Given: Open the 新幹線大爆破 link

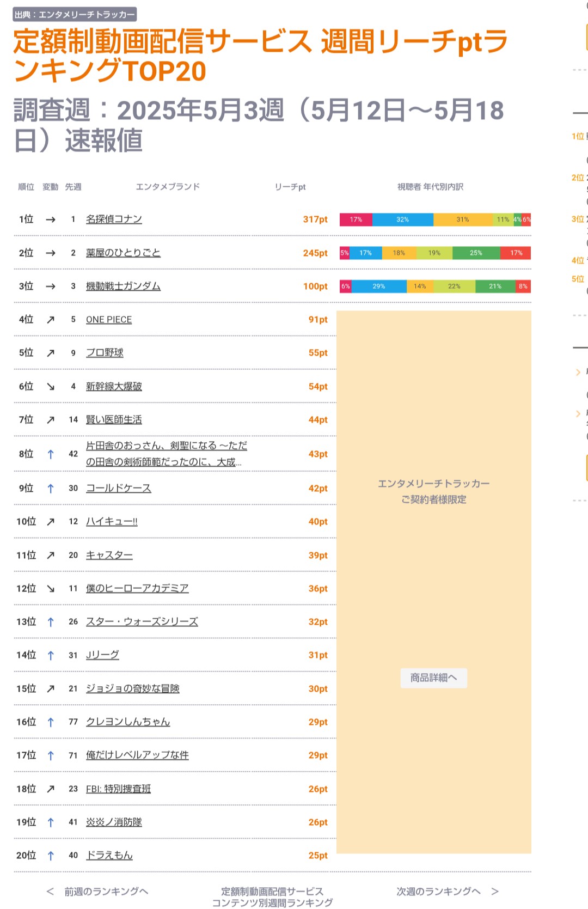Looking at the screenshot, I should click(114, 387).
